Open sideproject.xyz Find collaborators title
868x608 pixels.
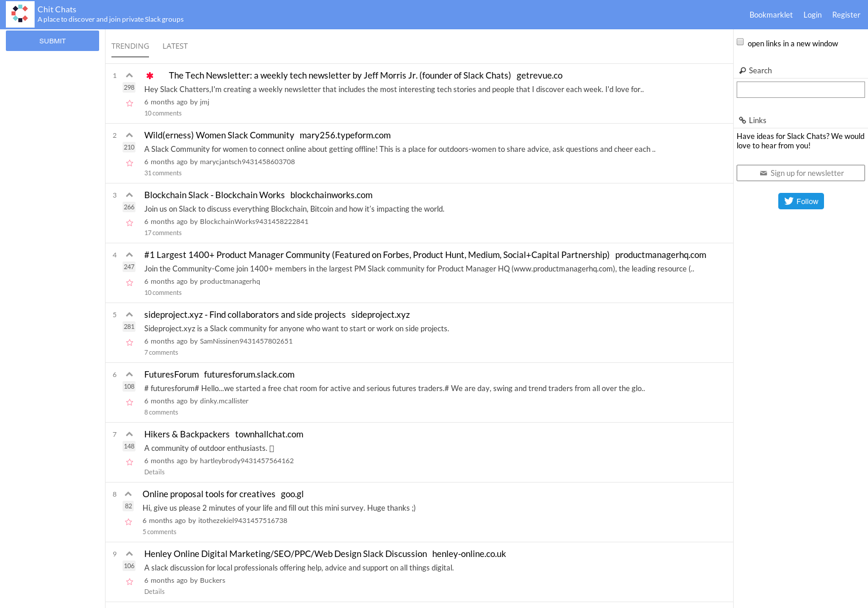coord(245,314)
